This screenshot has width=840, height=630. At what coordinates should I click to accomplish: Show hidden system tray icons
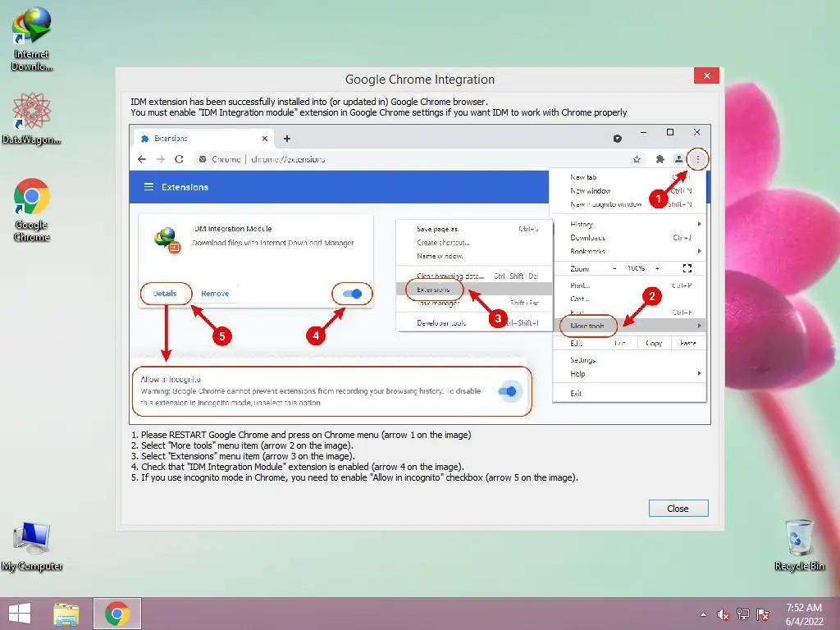[703, 614]
